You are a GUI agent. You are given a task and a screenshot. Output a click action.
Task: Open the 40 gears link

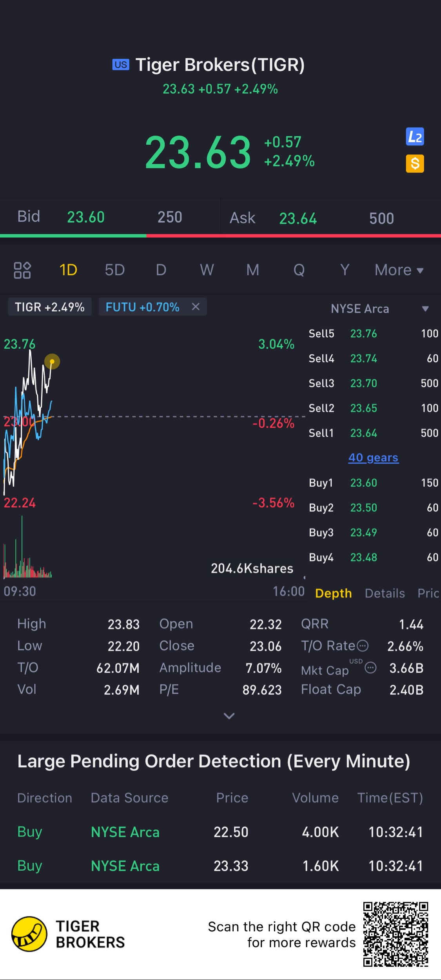373,457
